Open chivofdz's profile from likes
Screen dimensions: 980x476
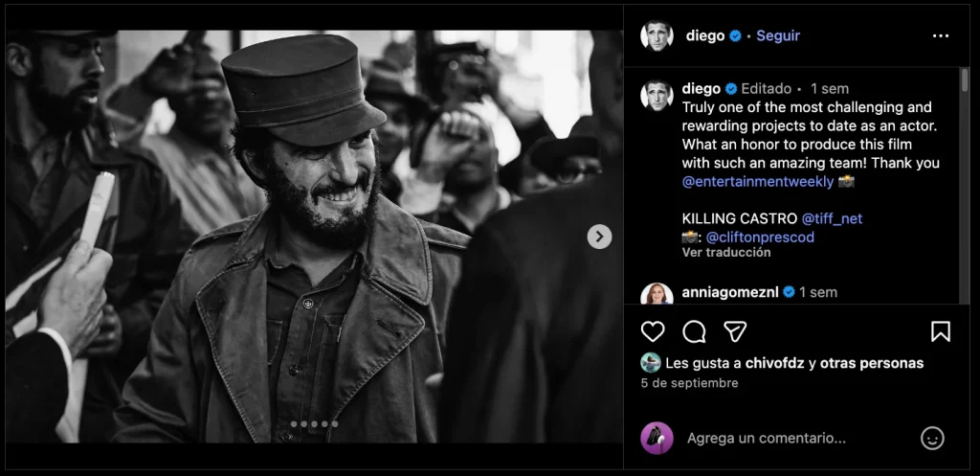[x=768, y=363]
